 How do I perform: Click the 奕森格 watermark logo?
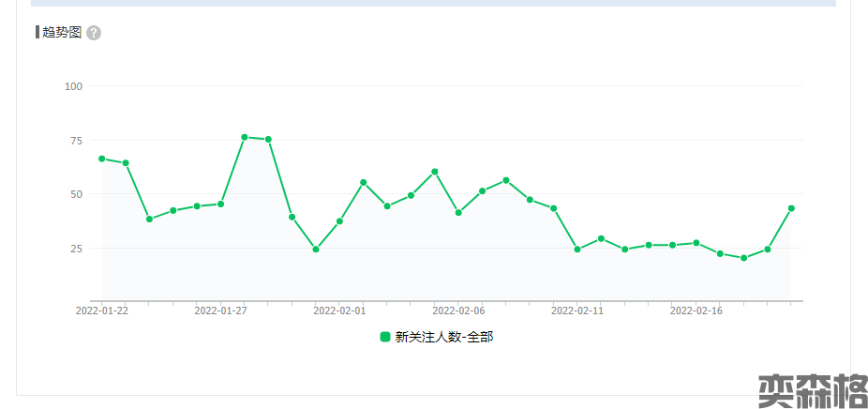click(812, 390)
